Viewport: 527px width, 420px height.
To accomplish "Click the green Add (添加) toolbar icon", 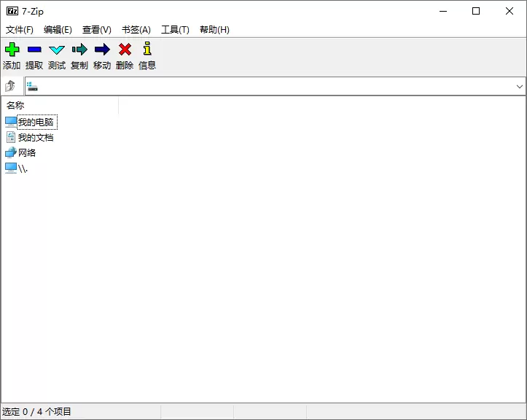I will 12,50.
